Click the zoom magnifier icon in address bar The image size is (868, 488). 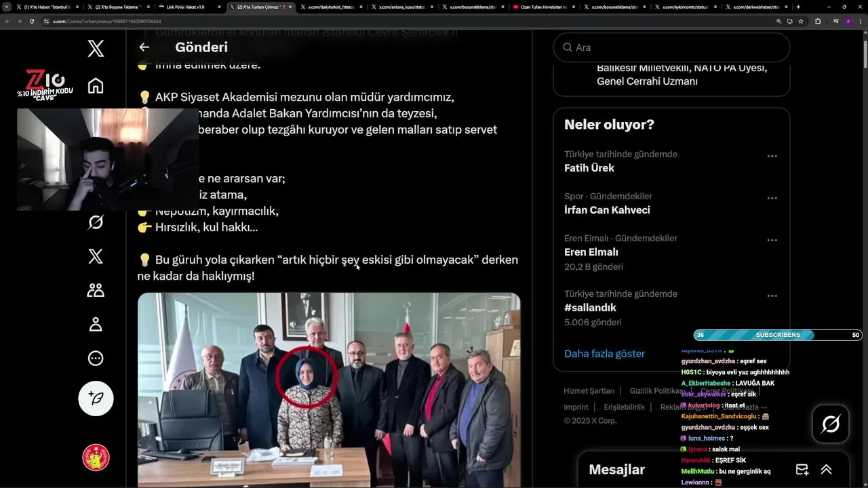[779, 21]
